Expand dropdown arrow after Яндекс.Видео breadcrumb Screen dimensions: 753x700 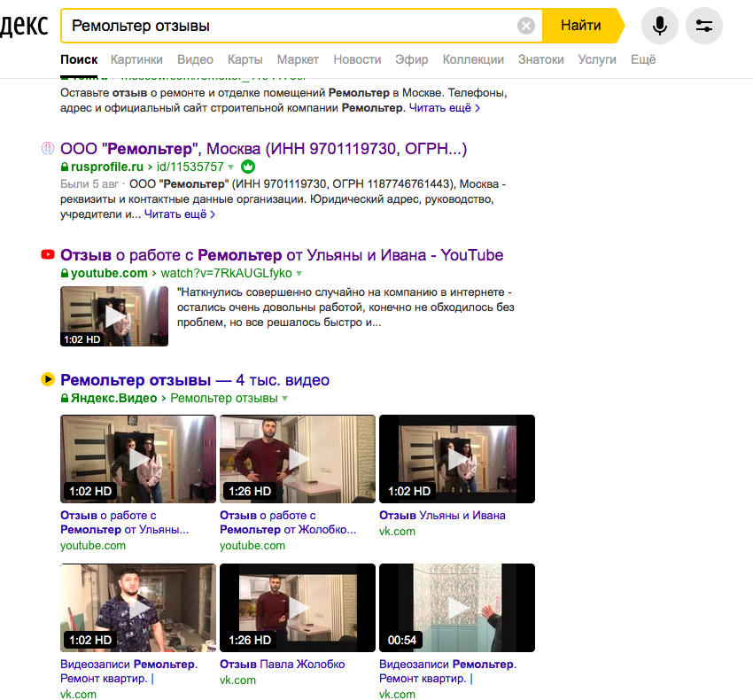[283, 399]
